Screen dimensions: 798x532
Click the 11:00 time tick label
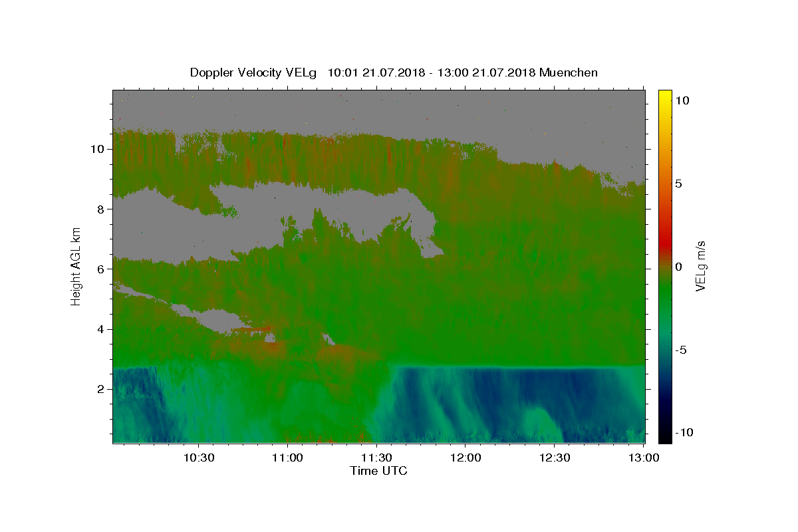[x=288, y=458]
